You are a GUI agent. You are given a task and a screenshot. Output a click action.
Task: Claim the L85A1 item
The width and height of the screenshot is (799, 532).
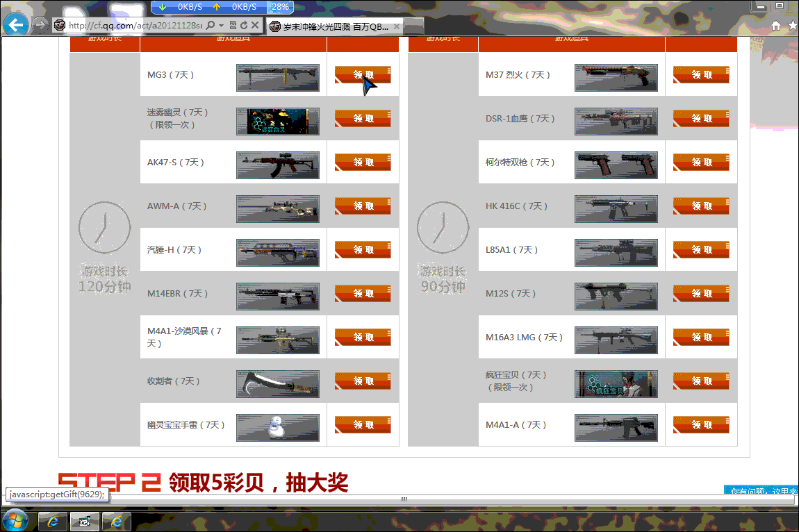tap(701, 250)
